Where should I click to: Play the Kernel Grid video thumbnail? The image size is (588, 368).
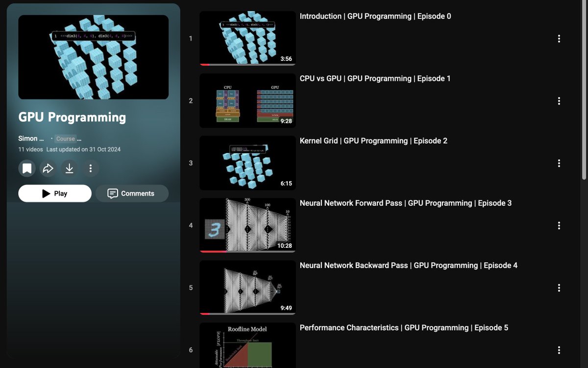point(247,163)
